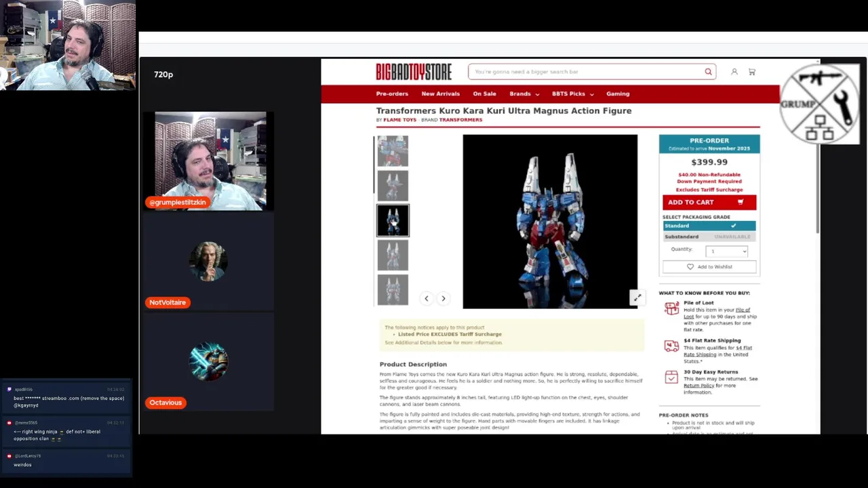This screenshot has height=488, width=868.
Task: Open the Gaming menu item
Action: [618, 94]
